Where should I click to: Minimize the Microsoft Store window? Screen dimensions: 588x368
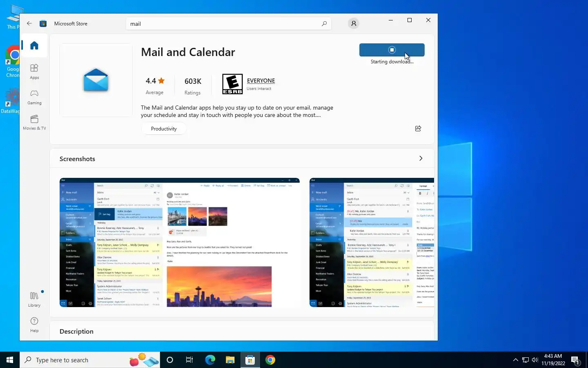click(391, 20)
